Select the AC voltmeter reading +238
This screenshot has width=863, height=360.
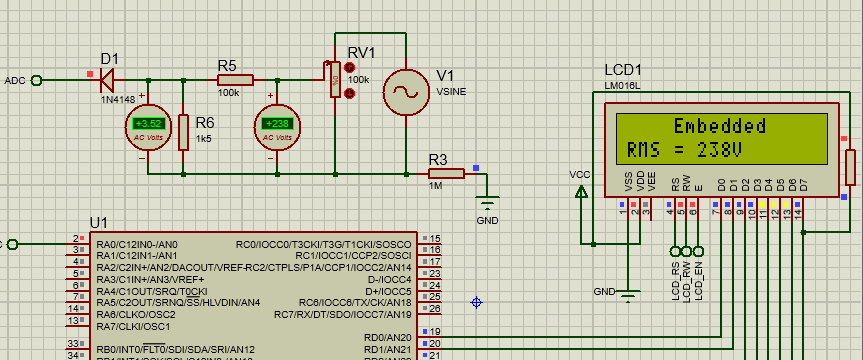point(277,127)
